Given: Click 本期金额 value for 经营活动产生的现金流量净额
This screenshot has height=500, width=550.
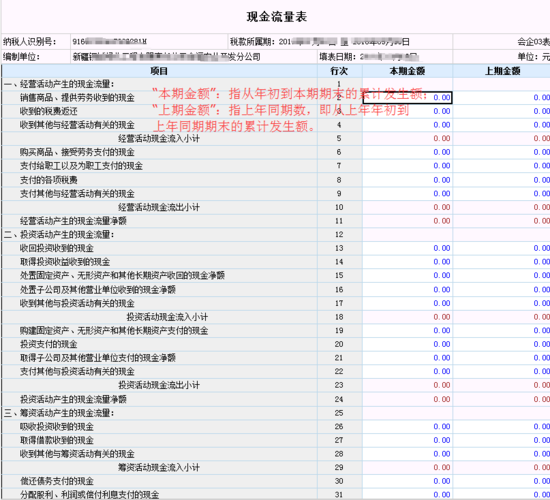Looking at the screenshot, I should click(407, 221).
